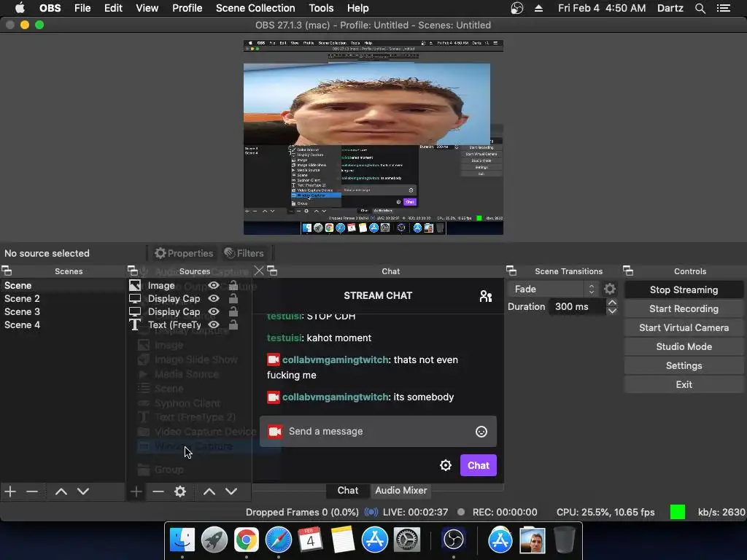Open source Properties button
Screen dimensions: 747x560
184,253
